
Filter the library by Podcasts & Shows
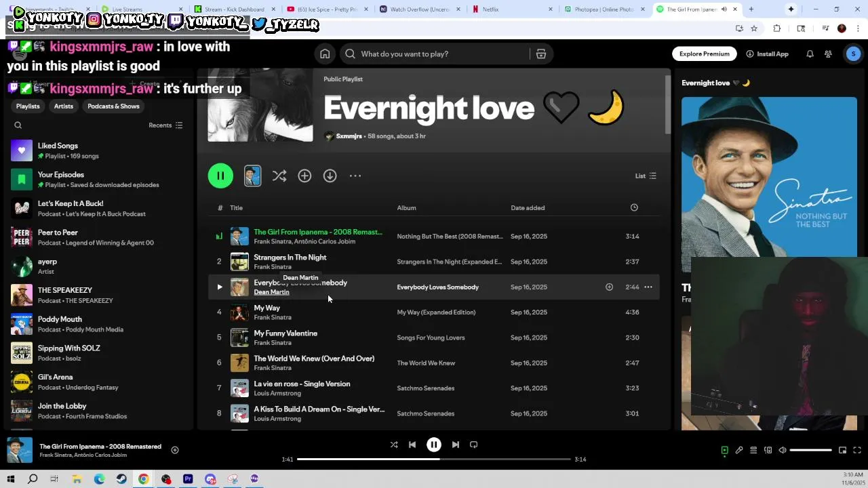click(x=113, y=106)
